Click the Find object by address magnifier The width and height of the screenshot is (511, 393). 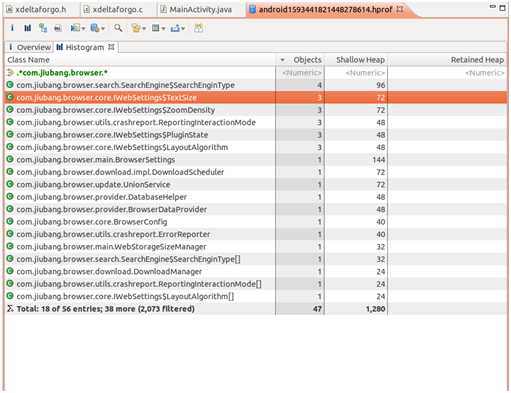click(118, 28)
